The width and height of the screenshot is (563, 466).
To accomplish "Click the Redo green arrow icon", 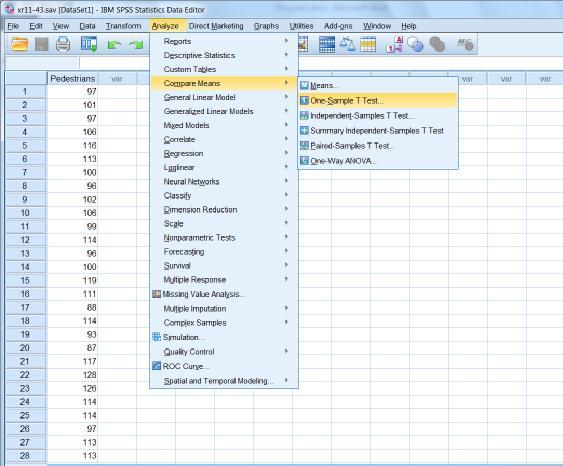I will pyautogui.click(x=136, y=45).
